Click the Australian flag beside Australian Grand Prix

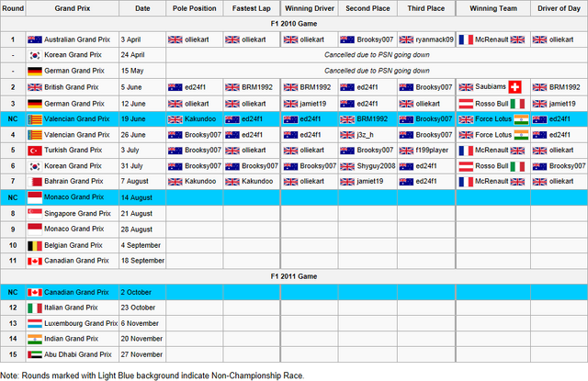click(35, 39)
